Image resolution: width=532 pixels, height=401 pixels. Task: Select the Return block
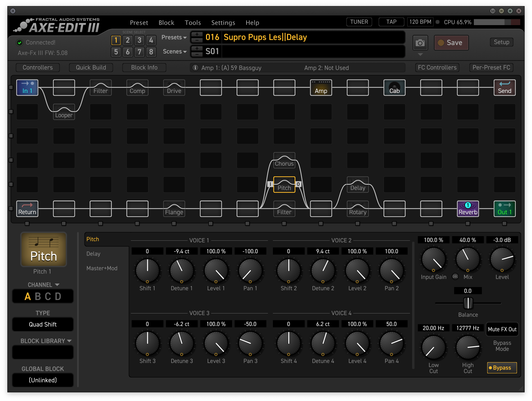coord(27,209)
